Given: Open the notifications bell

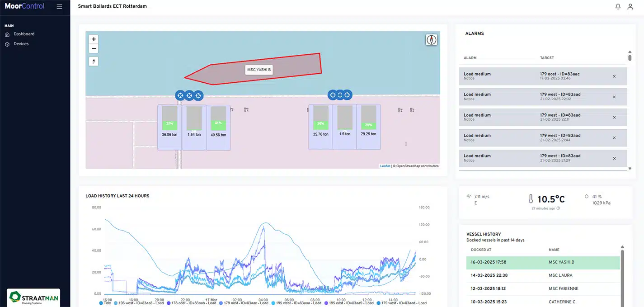Looking at the screenshot, I should pos(618,7).
